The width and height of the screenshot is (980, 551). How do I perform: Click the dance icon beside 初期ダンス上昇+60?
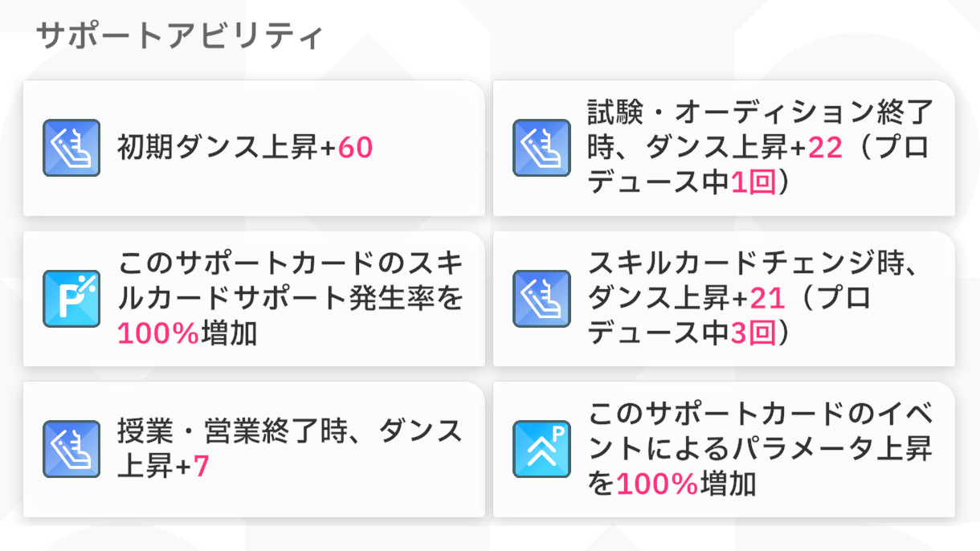click(x=71, y=148)
